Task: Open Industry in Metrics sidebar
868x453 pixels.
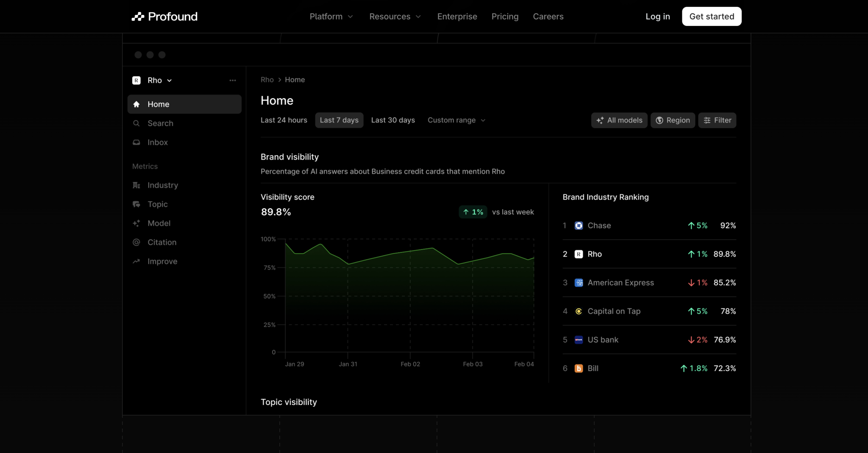Action: coord(184,185)
